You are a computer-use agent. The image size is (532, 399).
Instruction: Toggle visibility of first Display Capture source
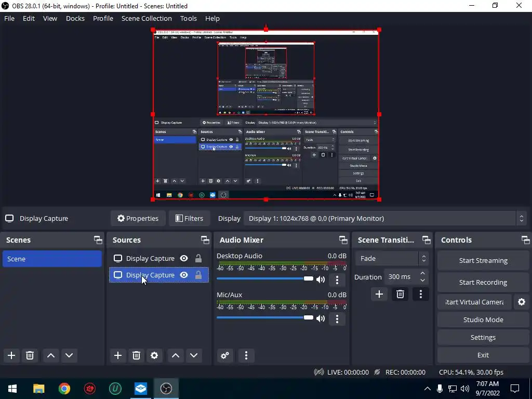[x=184, y=259]
